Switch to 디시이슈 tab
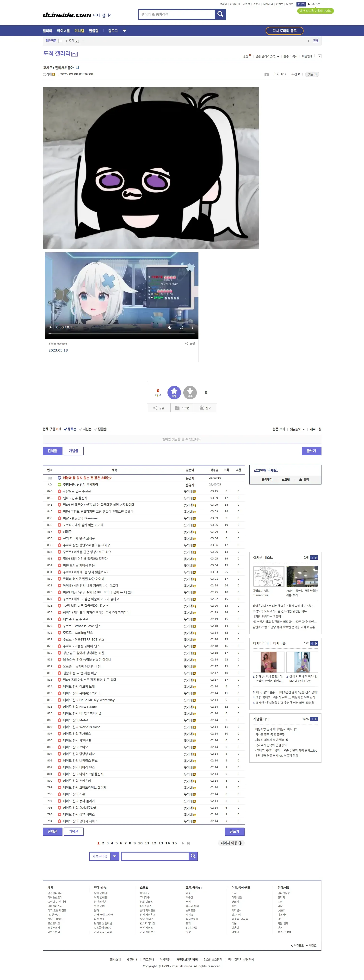 279,643
